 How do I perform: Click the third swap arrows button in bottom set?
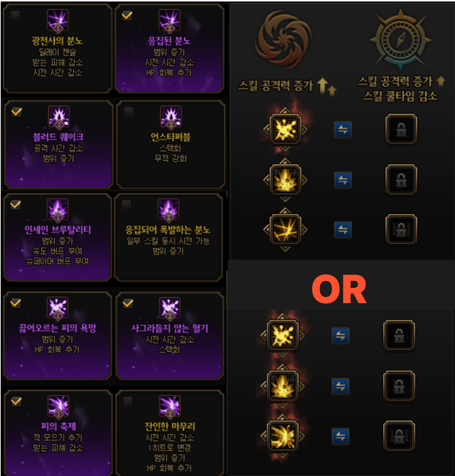341,436
